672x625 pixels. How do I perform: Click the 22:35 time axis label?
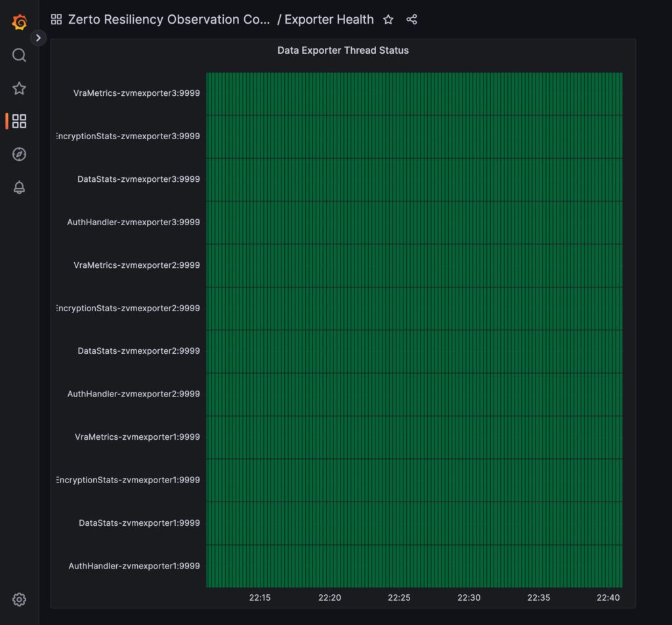coord(539,597)
